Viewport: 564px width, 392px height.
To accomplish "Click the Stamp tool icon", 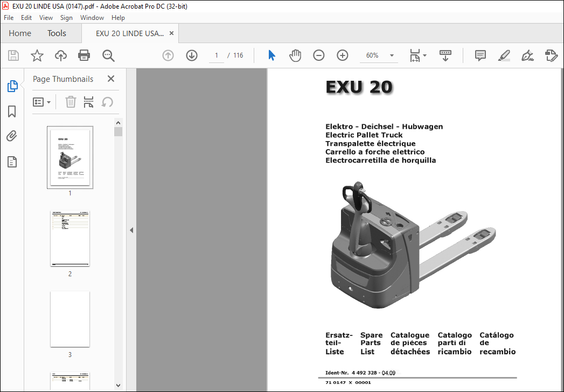I will [x=551, y=55].
